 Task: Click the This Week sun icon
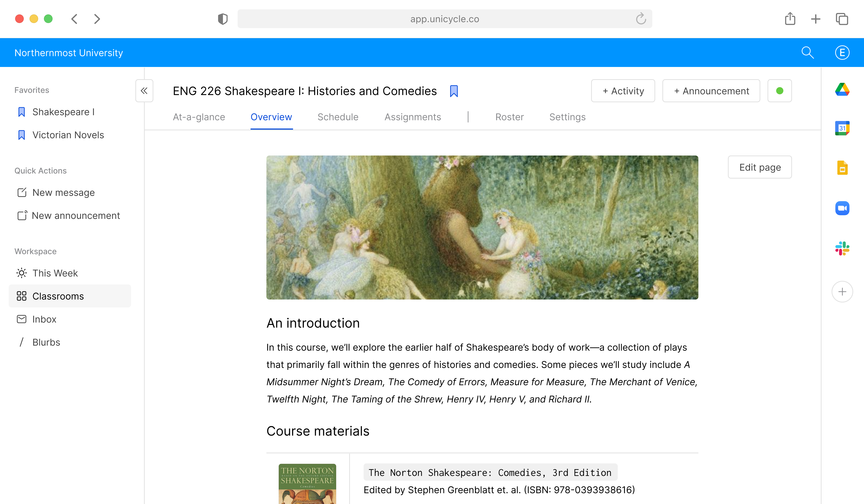click(x=22, y=273)
